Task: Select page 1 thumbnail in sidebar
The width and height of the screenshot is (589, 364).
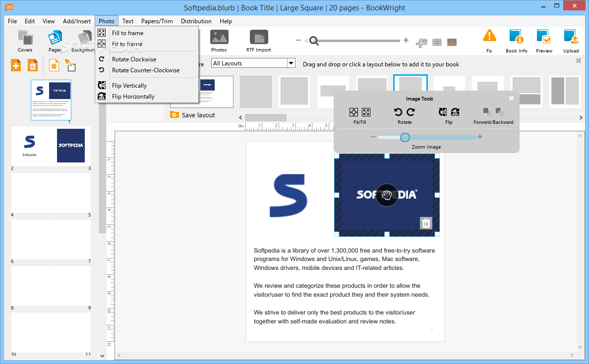Action: (x=51, y=100)
